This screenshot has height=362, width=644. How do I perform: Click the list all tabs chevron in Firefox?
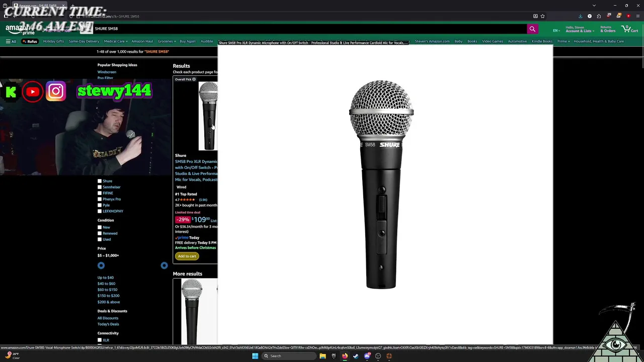pyautogui.click(x=594, y=6)
